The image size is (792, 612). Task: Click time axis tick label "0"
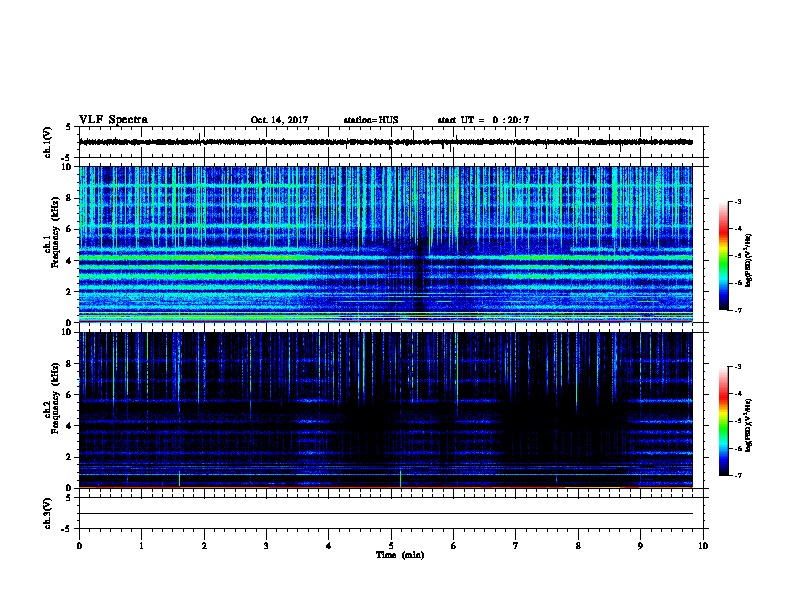point(79,546)
